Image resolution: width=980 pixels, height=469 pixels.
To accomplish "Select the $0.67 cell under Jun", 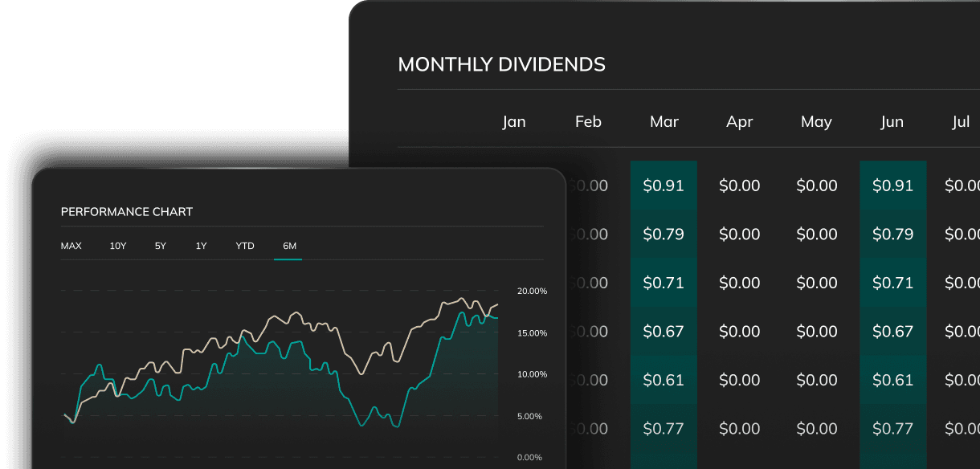I will (x=893, y=332).
